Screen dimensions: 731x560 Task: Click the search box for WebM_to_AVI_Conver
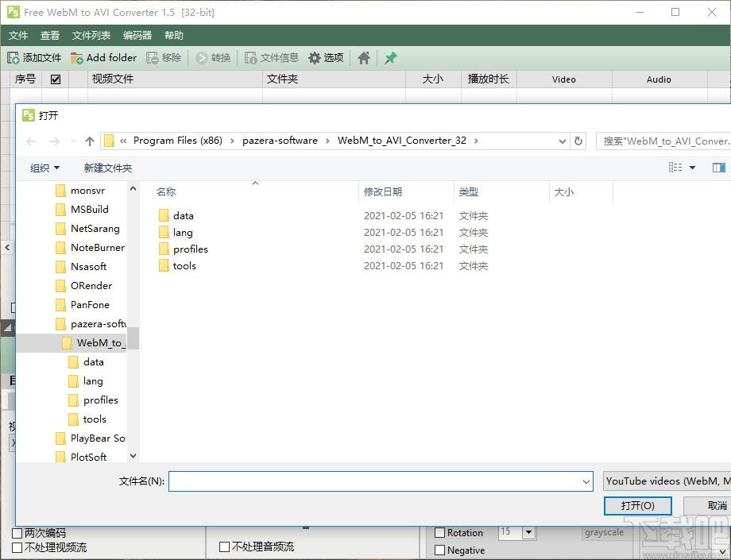click(x=663, y=141)
